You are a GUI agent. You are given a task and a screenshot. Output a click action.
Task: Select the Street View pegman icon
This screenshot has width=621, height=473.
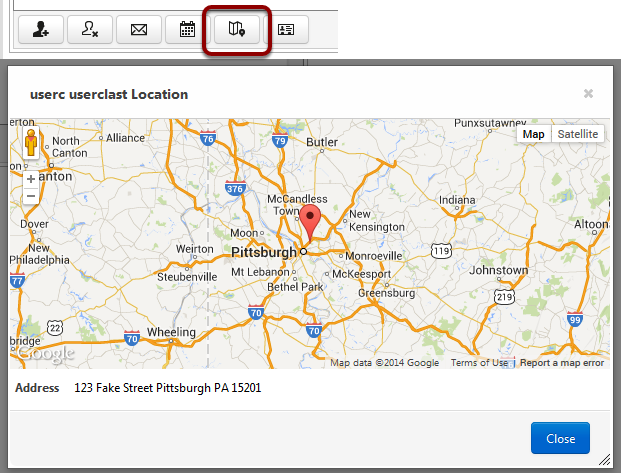click(31, 143)
